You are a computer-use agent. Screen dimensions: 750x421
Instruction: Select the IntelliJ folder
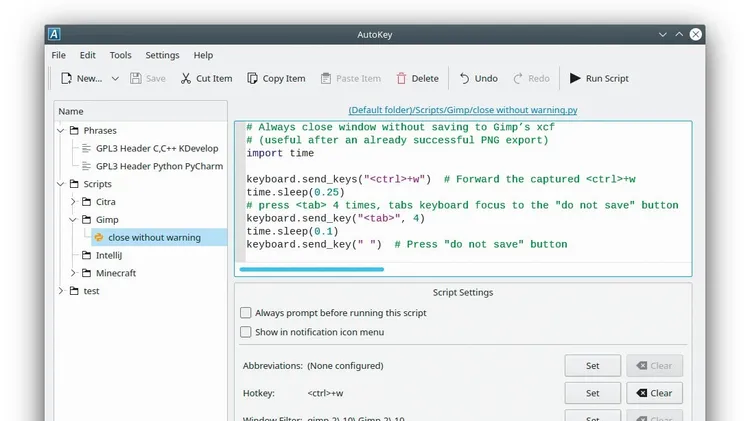(x=109, y=255)
